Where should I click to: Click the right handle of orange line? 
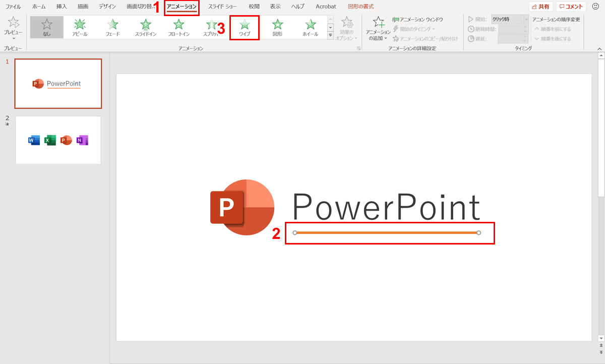(x=479, y=233)
